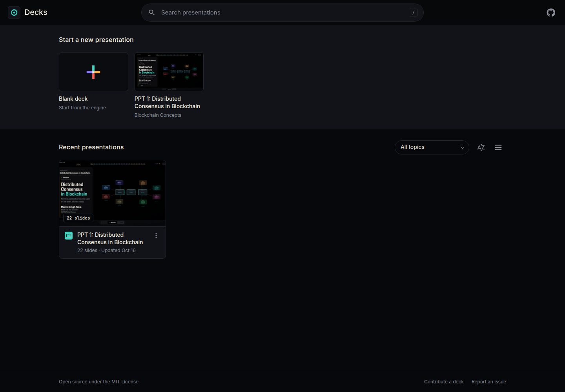565x392 pixels.
Task: Click the Report an issue link
Action: pyautogui.click(x=489, y=382)
